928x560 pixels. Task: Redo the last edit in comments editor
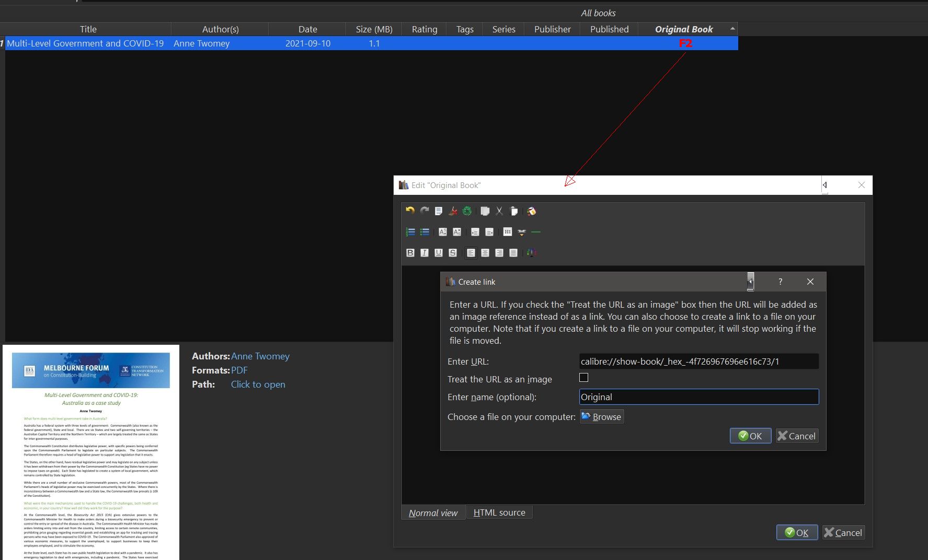point(425,211)
